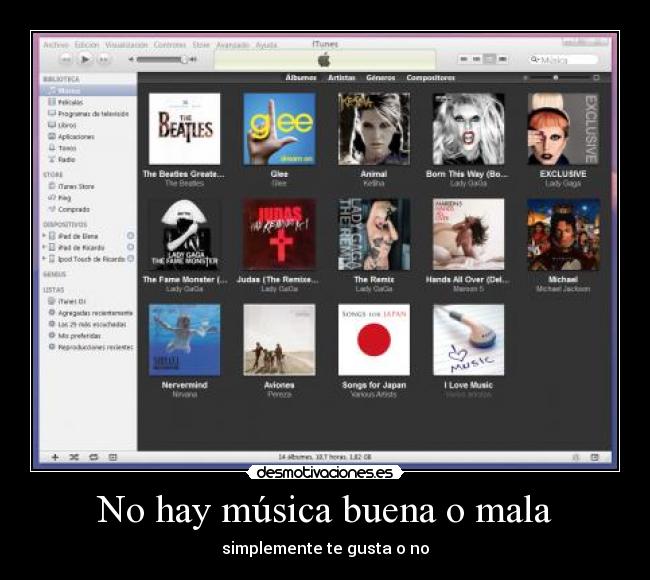Switch to the Artistas tab
The height and width of the screenshot is (580, 650).
(x=341, y=78)
